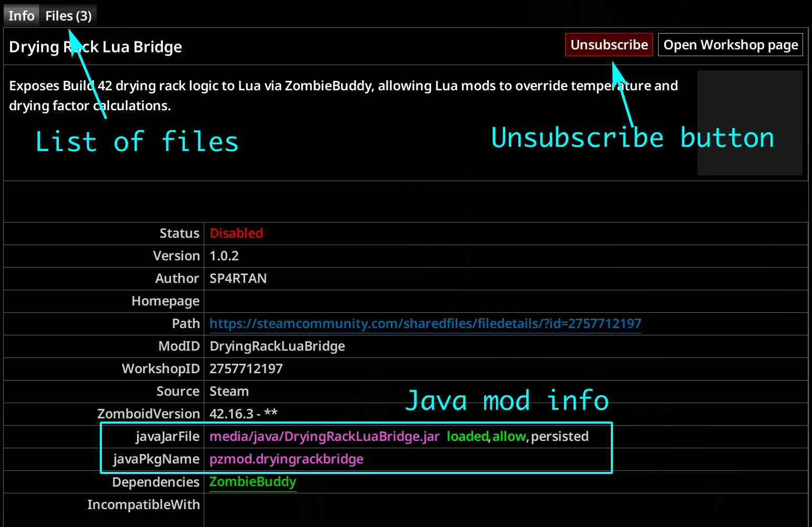
Task: Open the Files (3) tab
Action: pyautogui.click(x=68, y=16)
